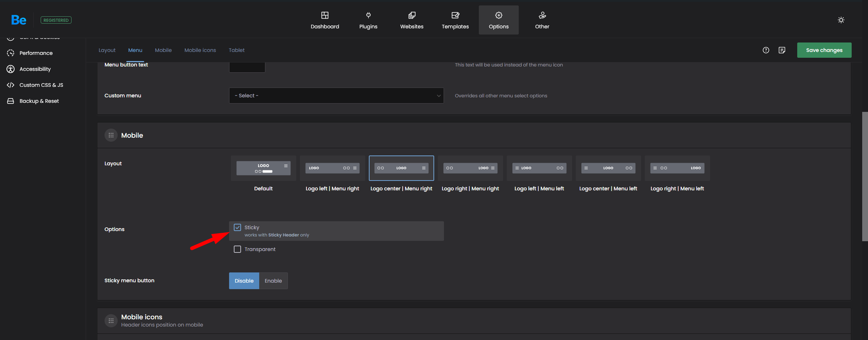Click the Backup & Reset drive icon
The height and width of the screenshot is (340, 868).
tap(11, 101)
